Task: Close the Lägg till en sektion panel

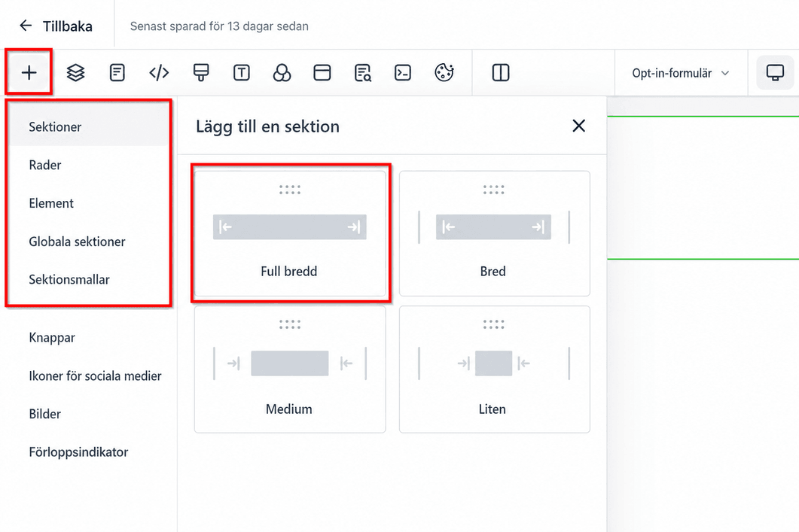Action: 578,126
